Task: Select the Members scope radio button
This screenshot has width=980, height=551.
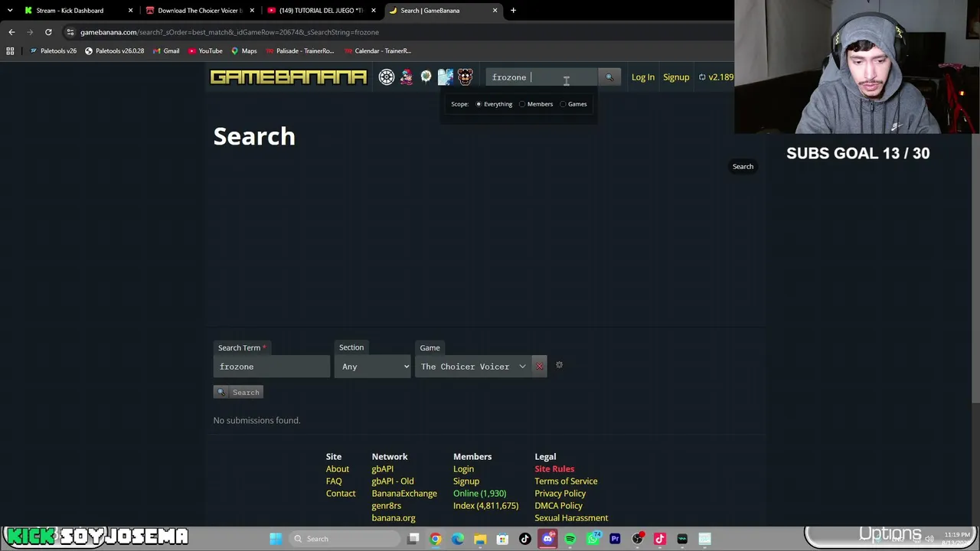Action: [522, 104]
